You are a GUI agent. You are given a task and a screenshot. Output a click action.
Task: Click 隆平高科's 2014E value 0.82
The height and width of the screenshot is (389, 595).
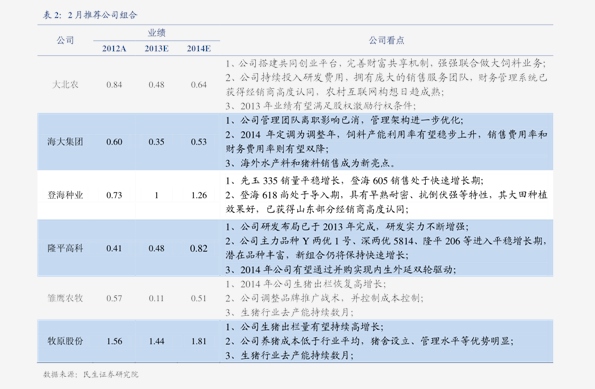tap(198, 249)
